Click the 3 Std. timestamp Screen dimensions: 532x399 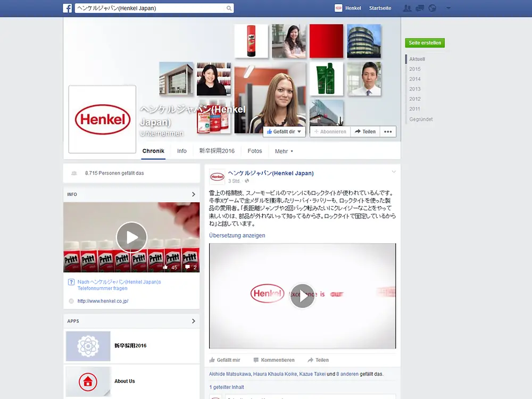coord(234,181)
